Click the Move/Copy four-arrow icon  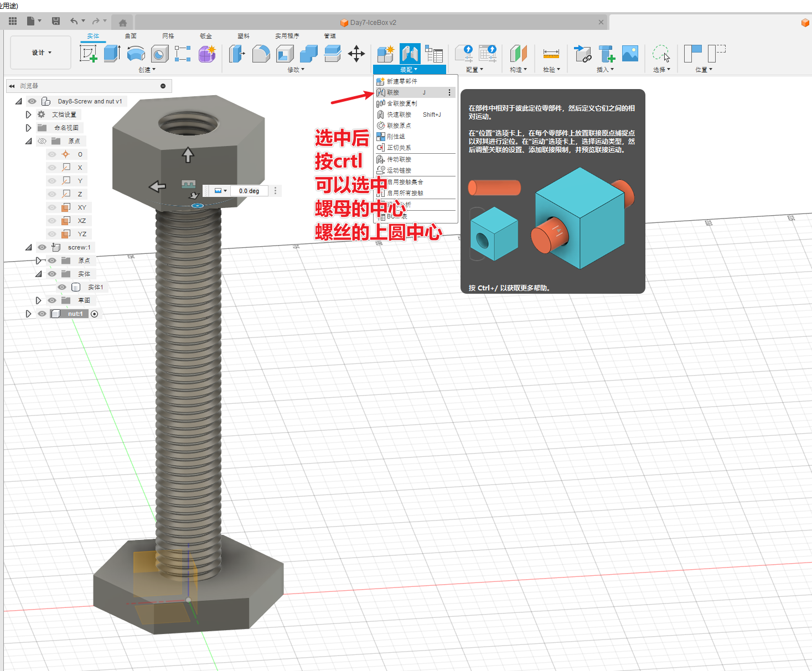pos(356,54)
